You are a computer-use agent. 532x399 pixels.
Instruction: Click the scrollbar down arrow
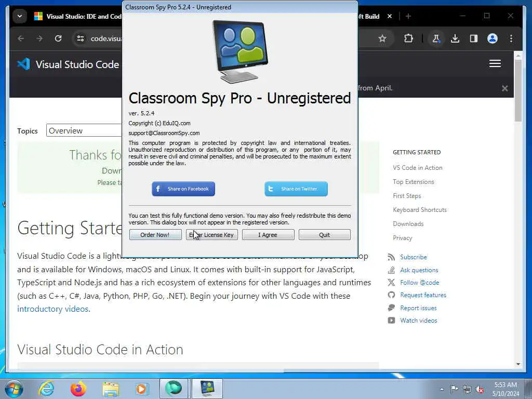pyautogui.click(x=518, y=364)
